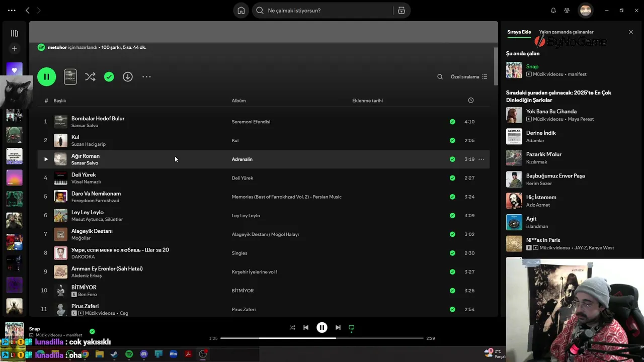Screen dimensions: 644x362
Task: Sort by duration clock icon
Action: 471,101
